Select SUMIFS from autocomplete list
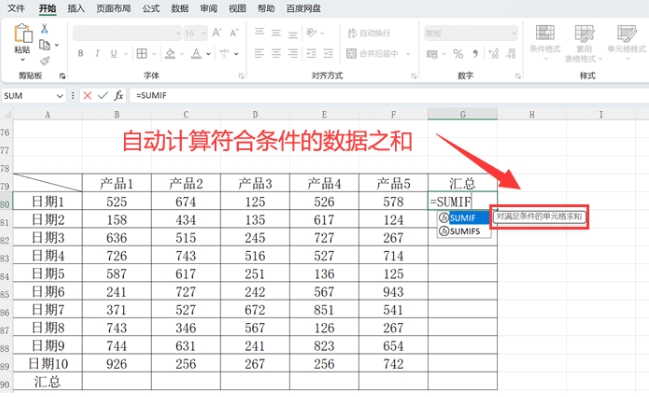The image size is (649, 397). tap(464, 231)
